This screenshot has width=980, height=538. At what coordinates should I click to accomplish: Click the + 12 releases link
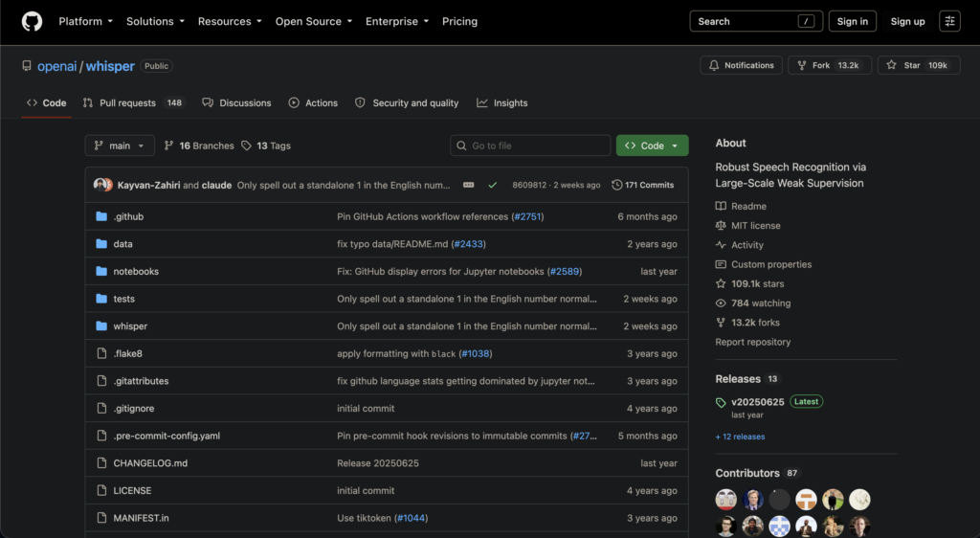click(740, 437)
